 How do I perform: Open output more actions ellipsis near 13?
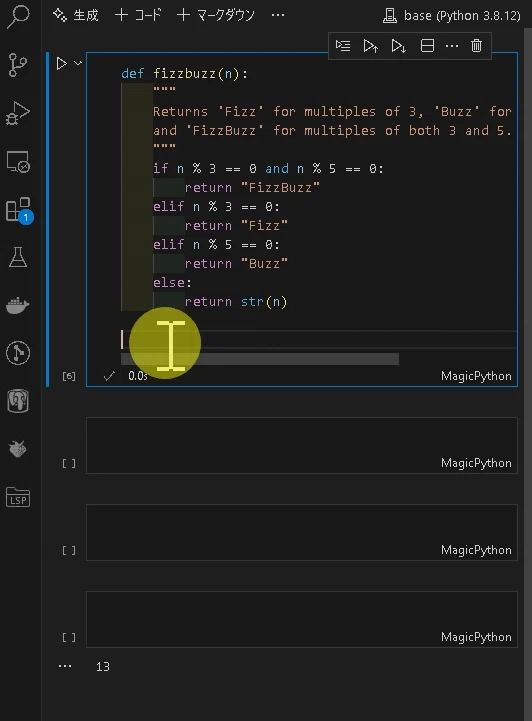coord(65,666)
